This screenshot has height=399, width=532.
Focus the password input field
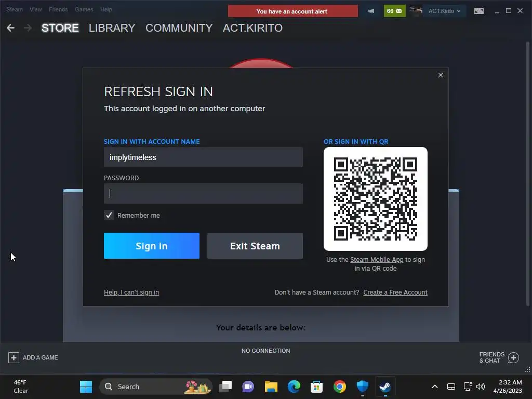click(x=203, y=193)
